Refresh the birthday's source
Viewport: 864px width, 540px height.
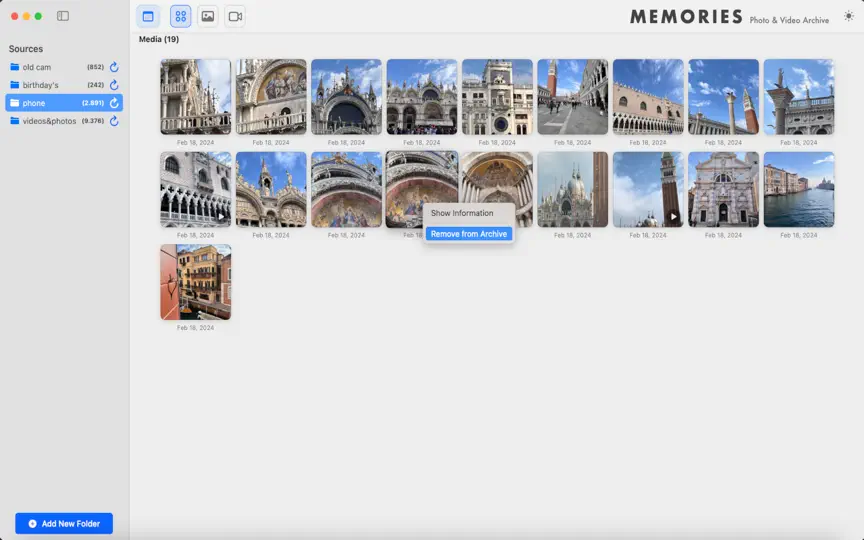pos(114,85)
